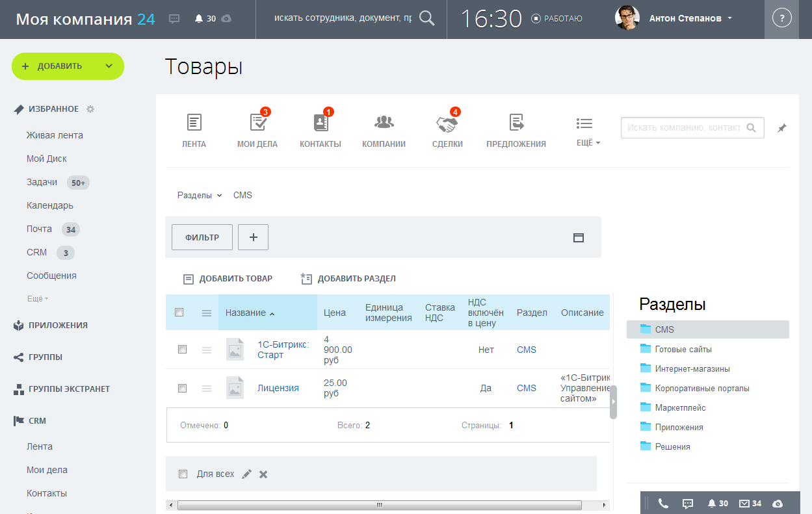Toggle the Для всех checkbox
Viewport: 812px width, 514px height.
[x=183, y=474]
